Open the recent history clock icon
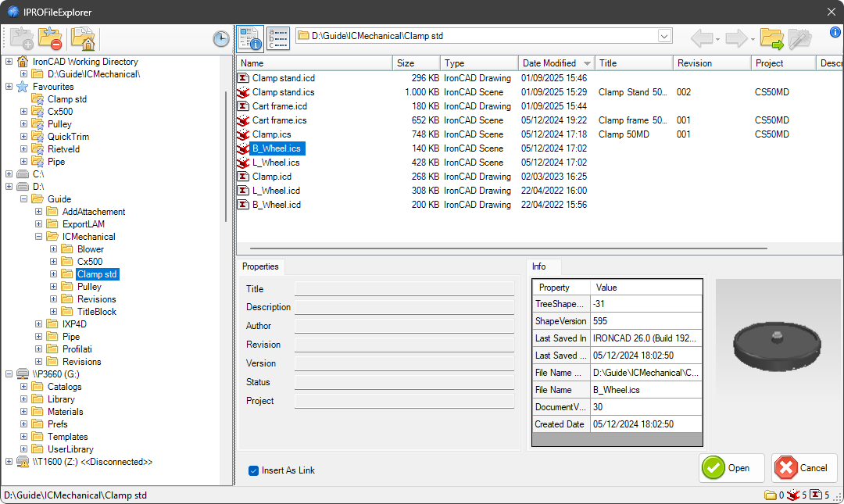This screenshot has height=504, width=844. click(x=221, y=39)
